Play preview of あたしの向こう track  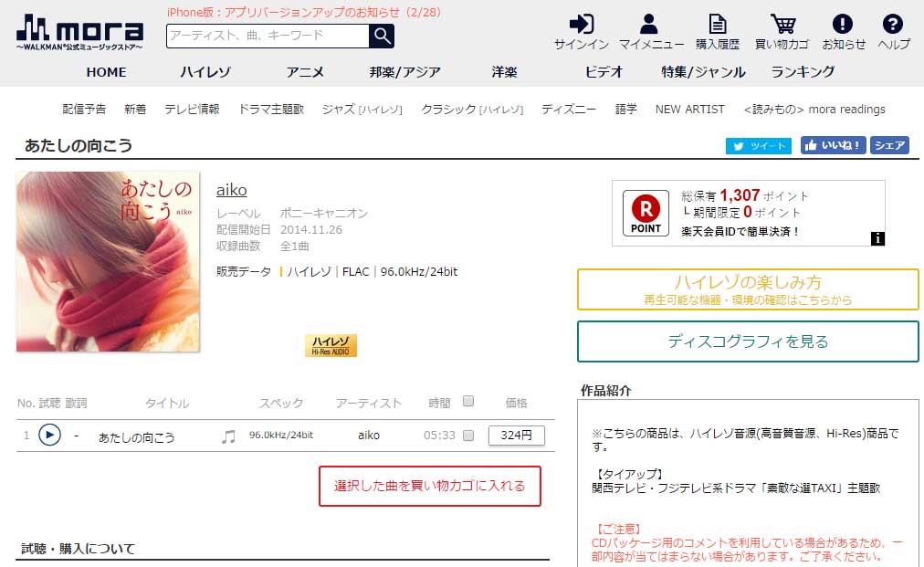pyautogui.click(x=49, y=435)
